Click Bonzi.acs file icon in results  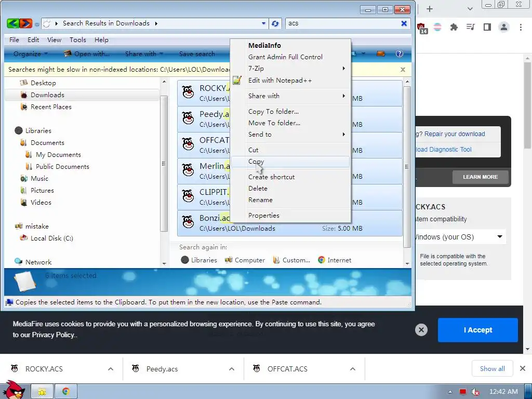tap(188, 222)
